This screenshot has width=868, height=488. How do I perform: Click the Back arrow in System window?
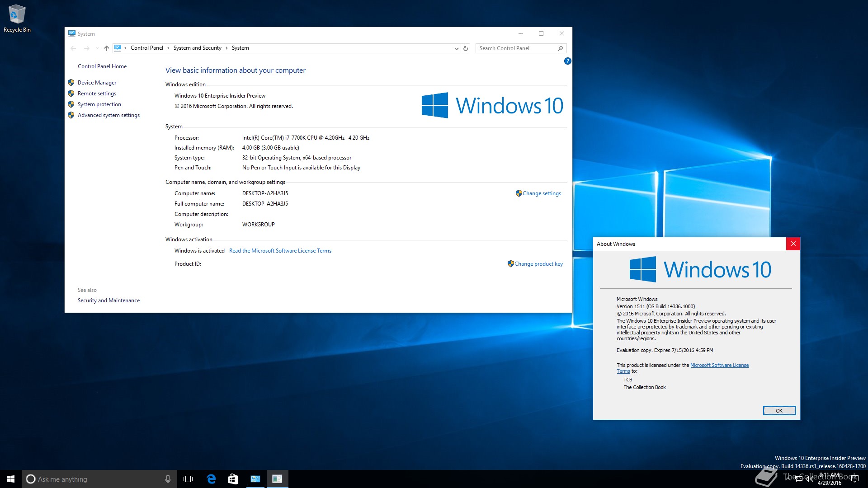coord(73,48)
